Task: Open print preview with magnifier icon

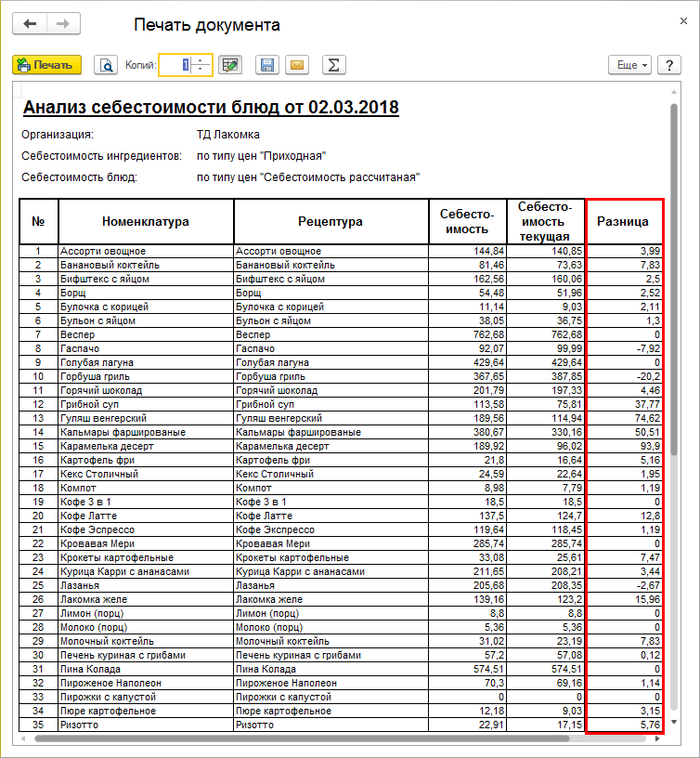Action: (x=107, y=65)
